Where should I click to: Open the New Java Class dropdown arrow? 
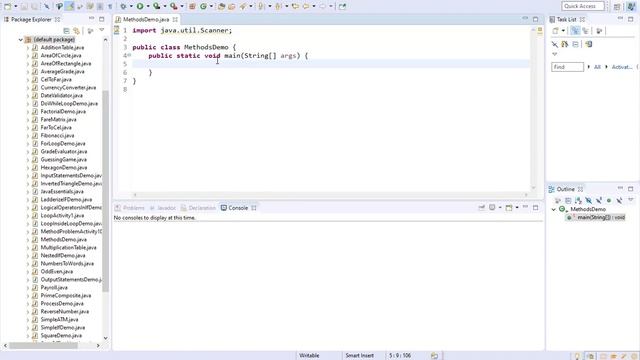(x=211, y=6)
